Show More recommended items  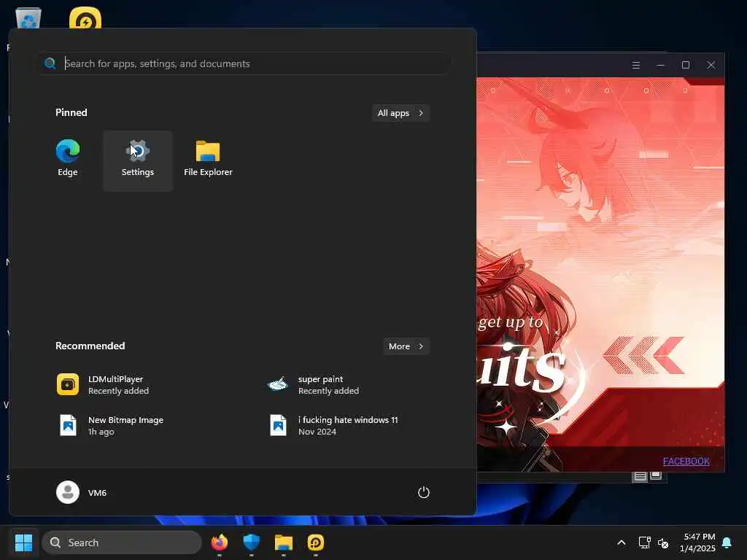coord(406,346)
